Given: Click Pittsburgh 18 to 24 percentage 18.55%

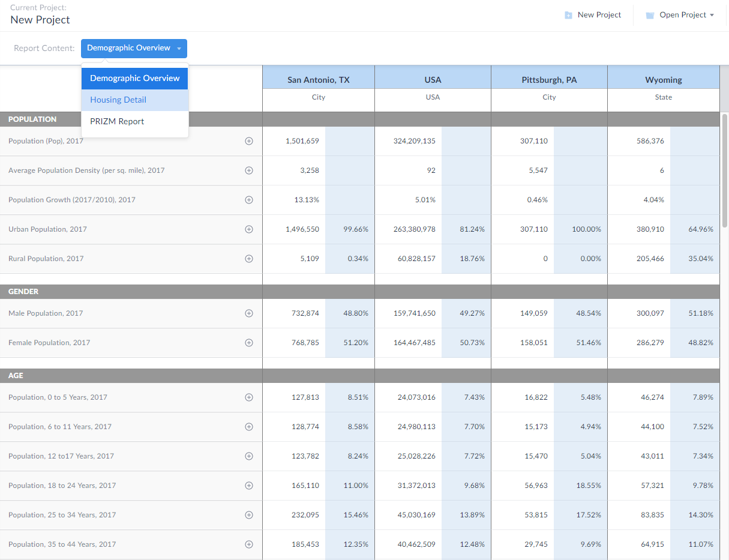Looking at the screenshot, I should (589, 486).
